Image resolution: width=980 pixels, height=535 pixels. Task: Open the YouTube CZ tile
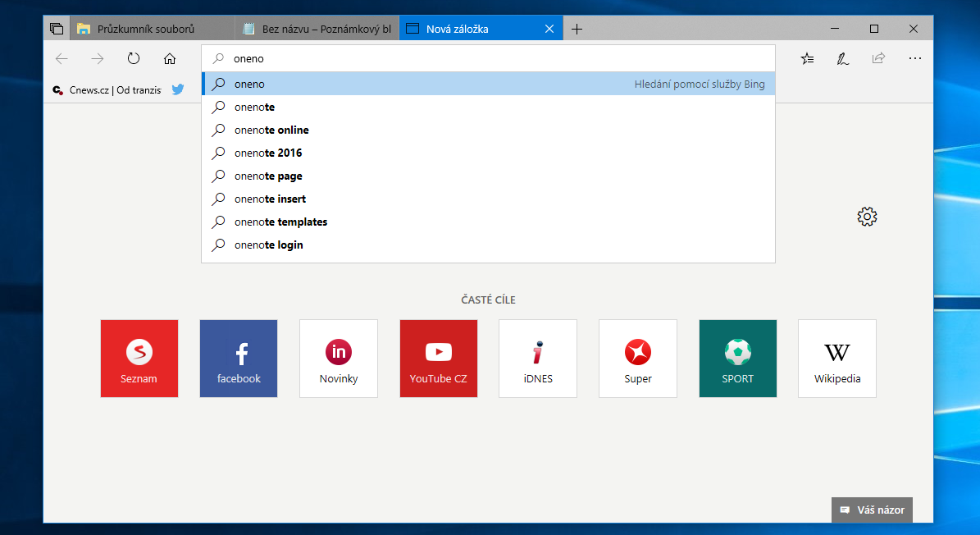tap(439, 359)
